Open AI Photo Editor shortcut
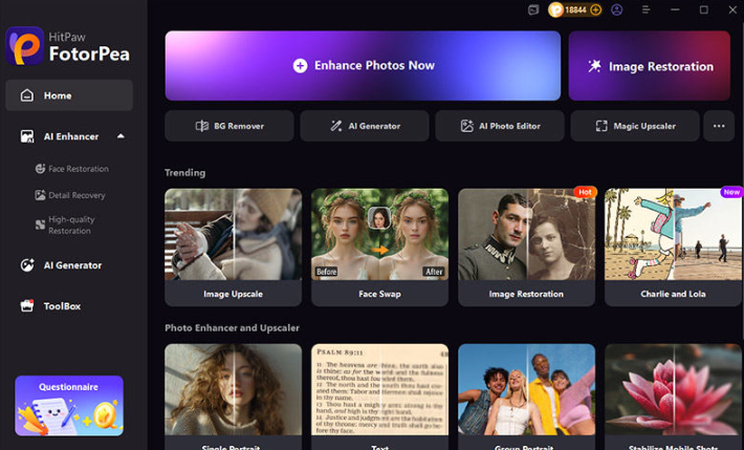 [x=500, y=126]
